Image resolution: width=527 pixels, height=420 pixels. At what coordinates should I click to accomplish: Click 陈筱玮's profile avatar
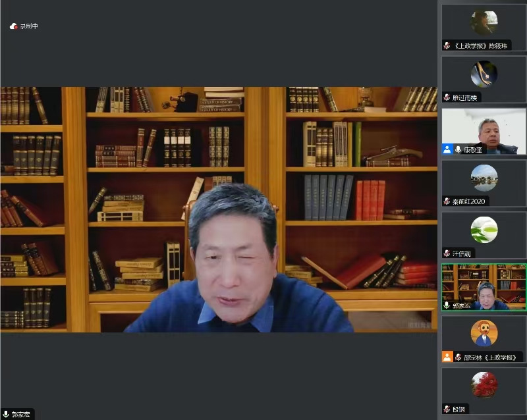pos(484,22)
